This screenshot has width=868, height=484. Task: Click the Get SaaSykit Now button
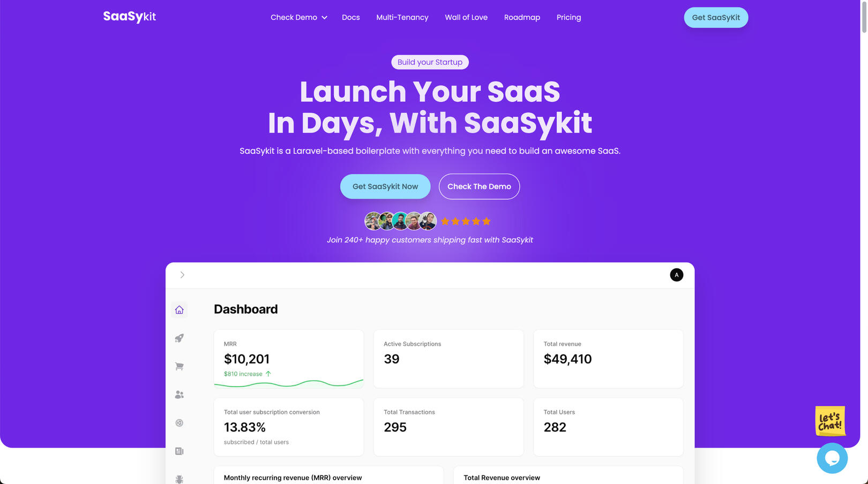click(x=385, y=186)
